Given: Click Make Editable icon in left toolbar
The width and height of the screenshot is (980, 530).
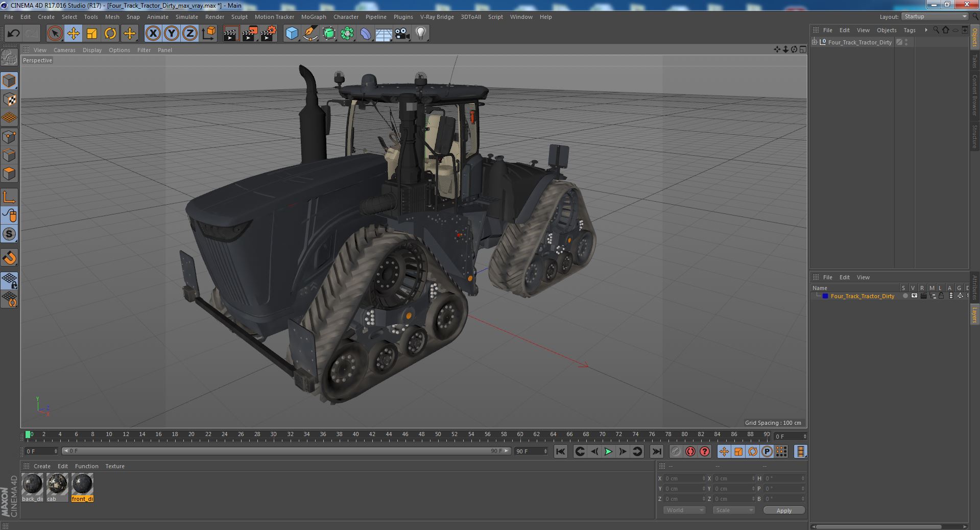Looking at the screenshot, I should click(9, 57).
